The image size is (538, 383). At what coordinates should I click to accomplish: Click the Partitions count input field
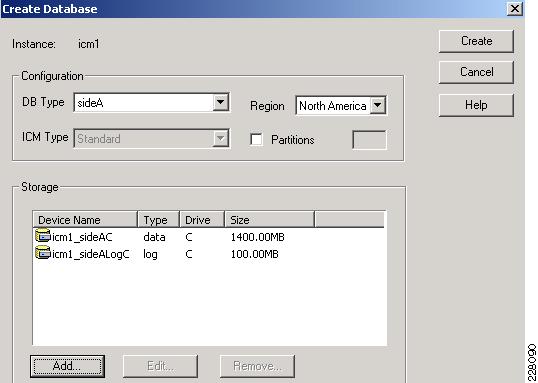369,140
